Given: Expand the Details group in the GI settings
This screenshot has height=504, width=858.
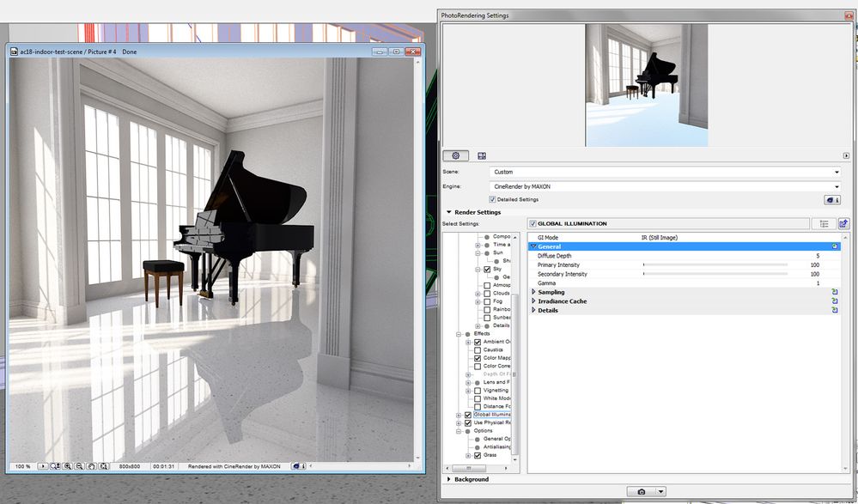Looking at the screenshot, I should click(x=533, y=310).
